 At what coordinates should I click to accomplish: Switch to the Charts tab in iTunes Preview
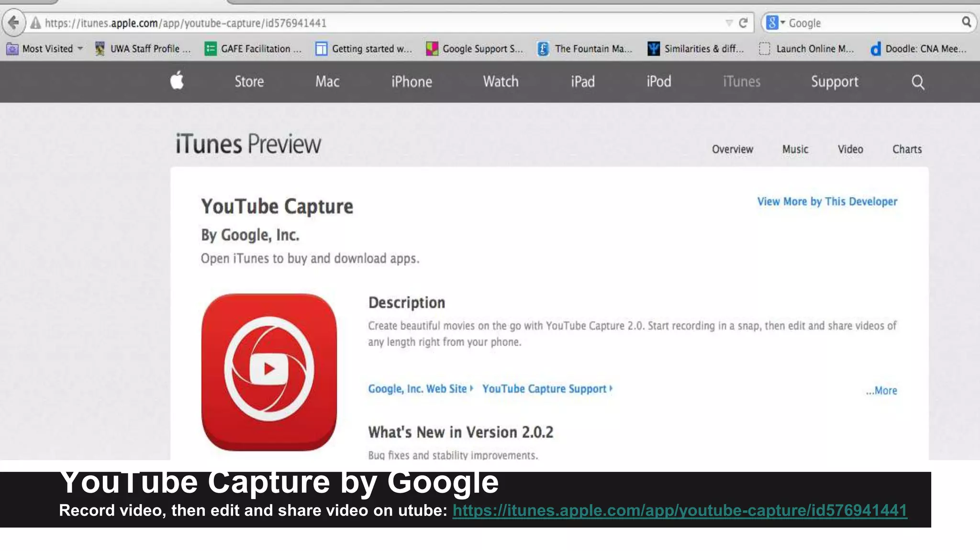[x=907, y=149]
